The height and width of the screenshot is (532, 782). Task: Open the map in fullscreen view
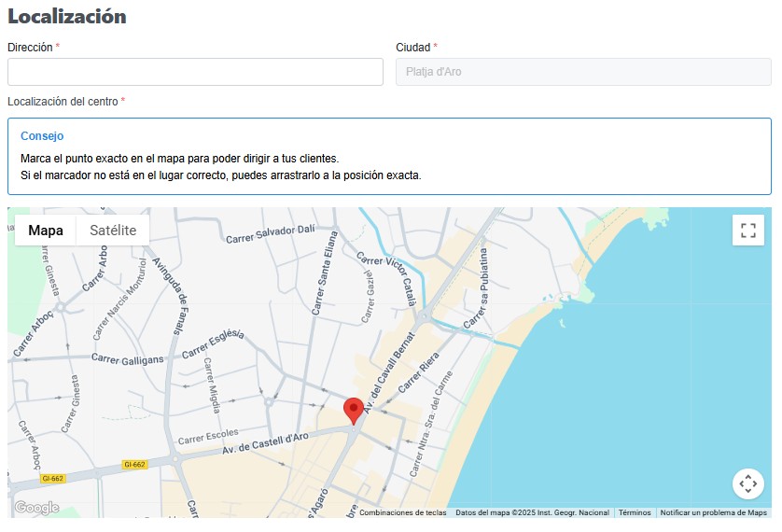point(747,231)
